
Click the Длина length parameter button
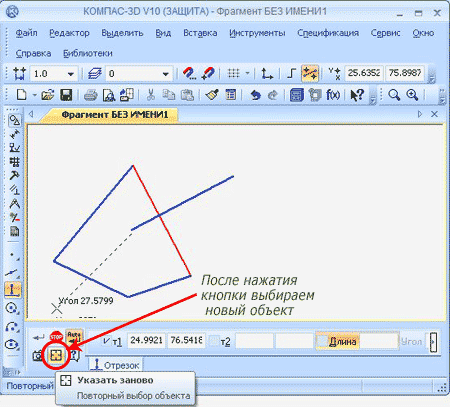click(x=337, y=341)
